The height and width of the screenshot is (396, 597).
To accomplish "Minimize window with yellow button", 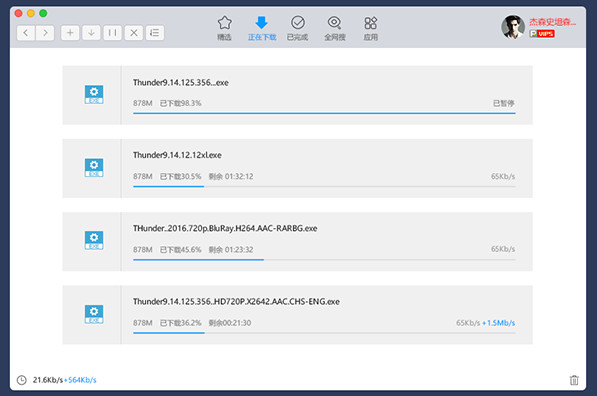I will (x=31, y=13).
